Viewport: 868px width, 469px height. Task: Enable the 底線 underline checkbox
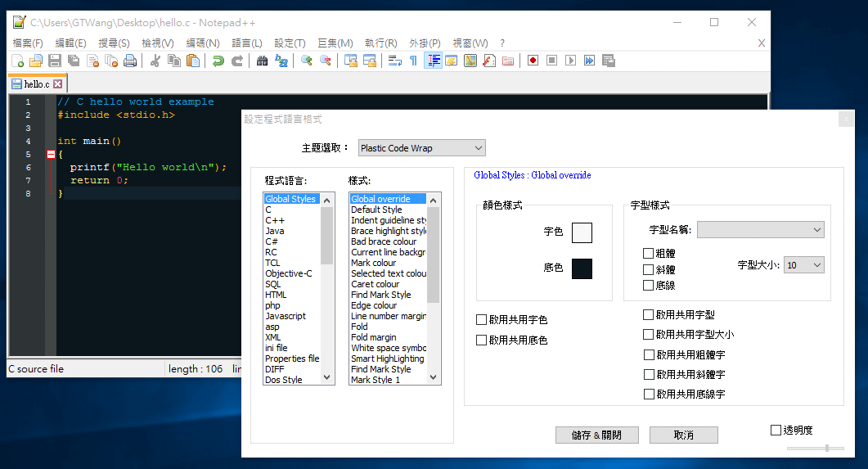click(648, 285)
